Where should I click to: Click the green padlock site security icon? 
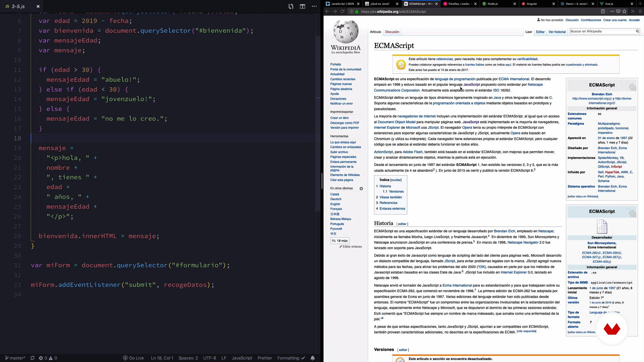pos(357,11)
